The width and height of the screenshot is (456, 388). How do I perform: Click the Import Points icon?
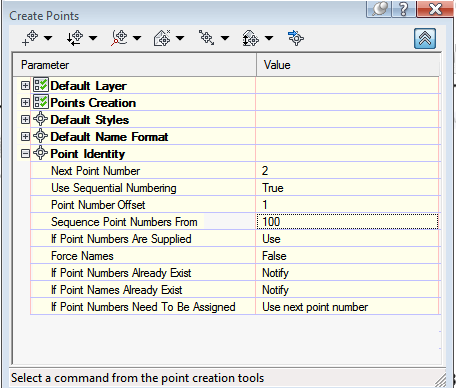tap(296, 38)
